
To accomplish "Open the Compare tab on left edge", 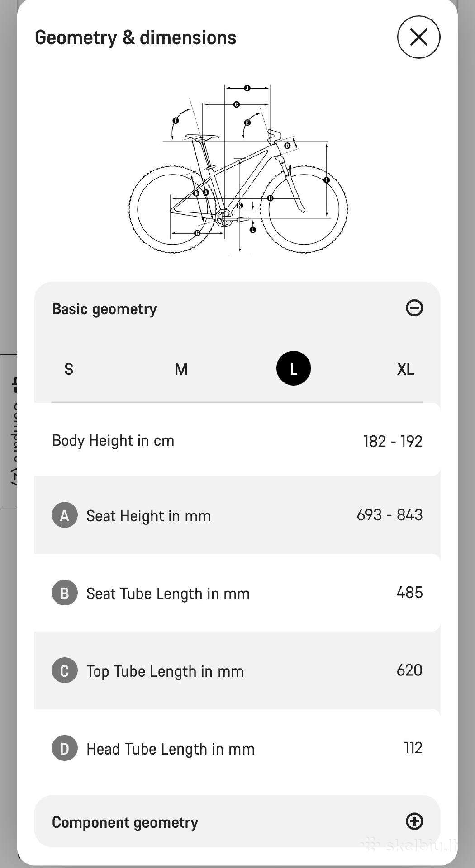I will pyautogui.click(x=9, y=432).
